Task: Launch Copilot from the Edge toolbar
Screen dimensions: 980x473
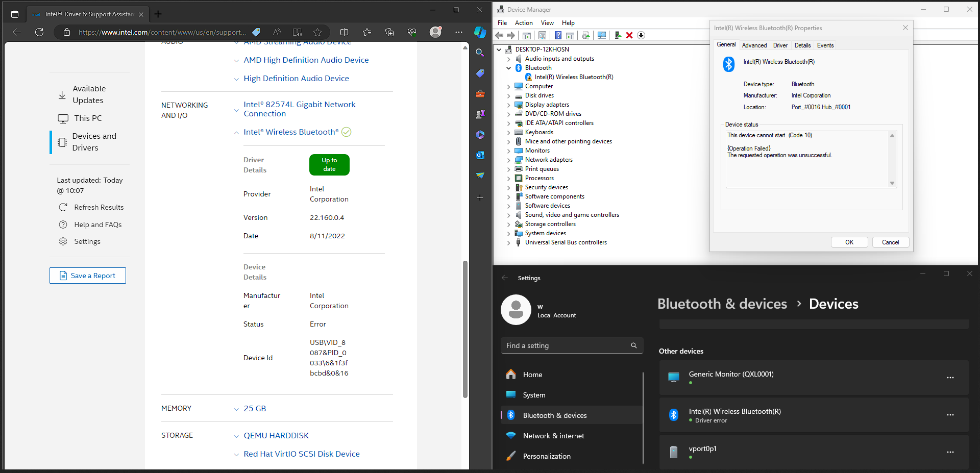Action: click(x=480, y=32)
